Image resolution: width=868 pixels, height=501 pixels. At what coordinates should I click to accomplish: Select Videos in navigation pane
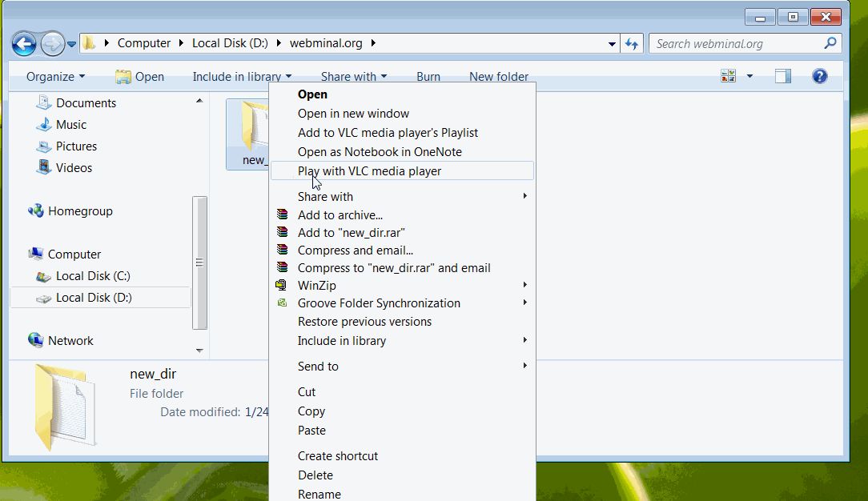pos(64,167)
